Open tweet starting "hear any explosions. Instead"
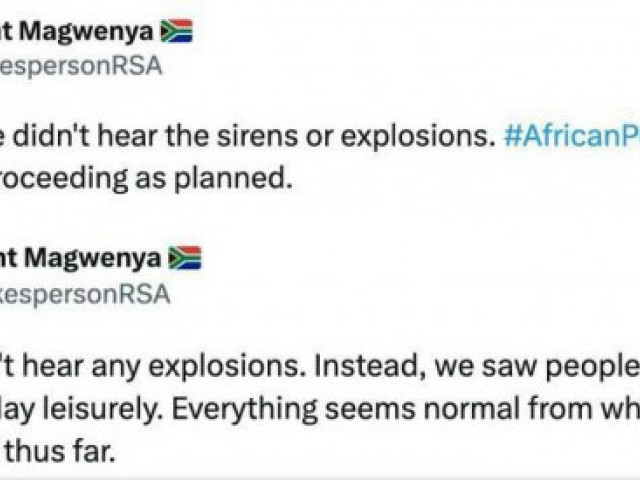The width and height of the screenshot is (640, 480). click(320, 366)
